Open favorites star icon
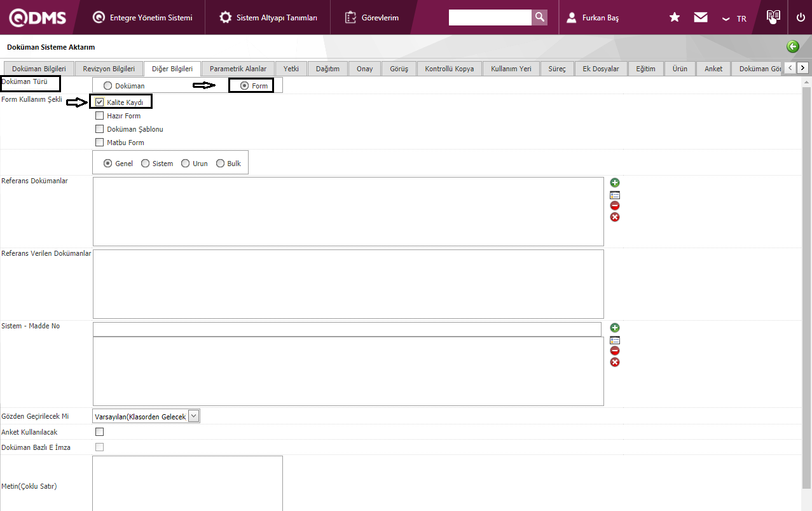The width and height of the screenshot is (812, 511). tap(675, 17)
